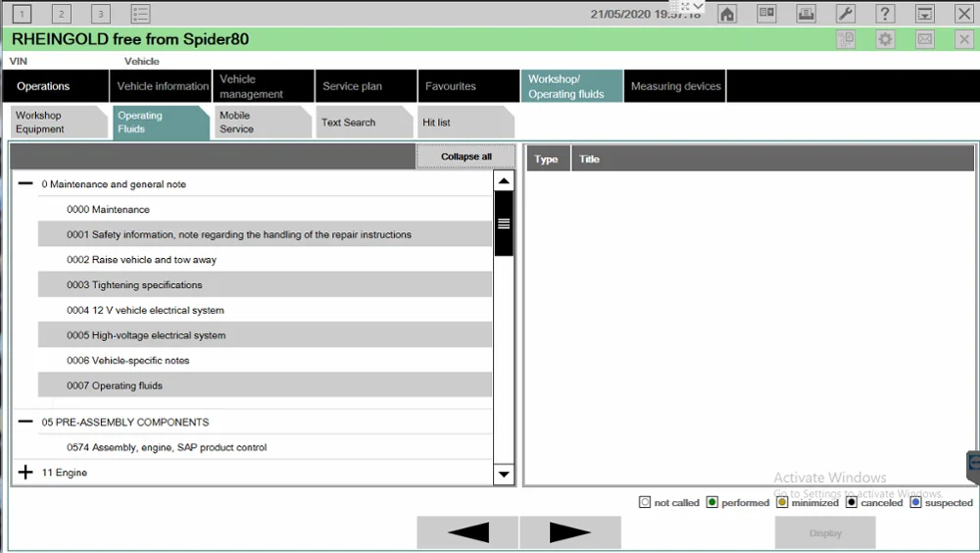The image size is (980, 553).
Task: Open the Operations main tab
Action: [55, 86]
